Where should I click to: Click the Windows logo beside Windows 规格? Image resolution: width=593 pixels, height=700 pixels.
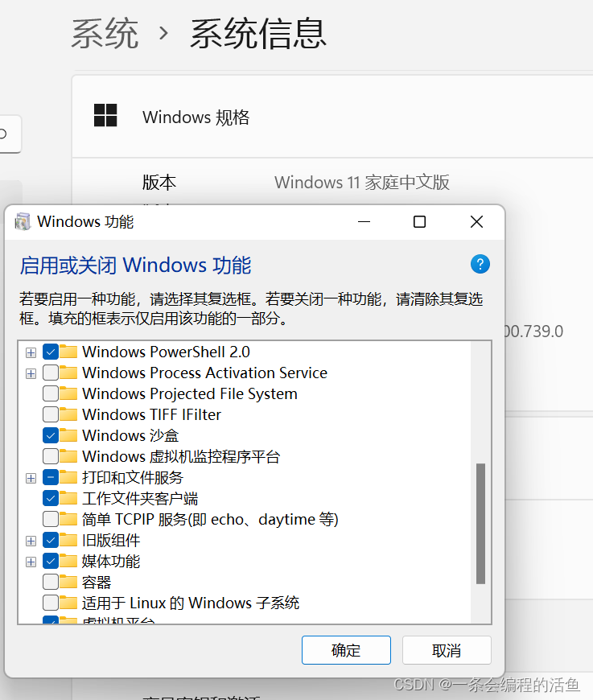coord(105,115)
